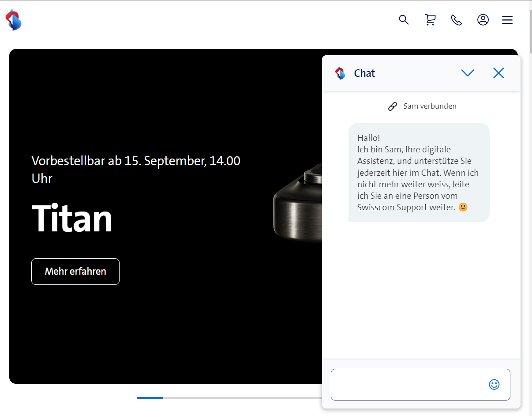Viewport: 532px width, 416px height.
Task: Click the Swisscom logo in the header
Action: 13,20
